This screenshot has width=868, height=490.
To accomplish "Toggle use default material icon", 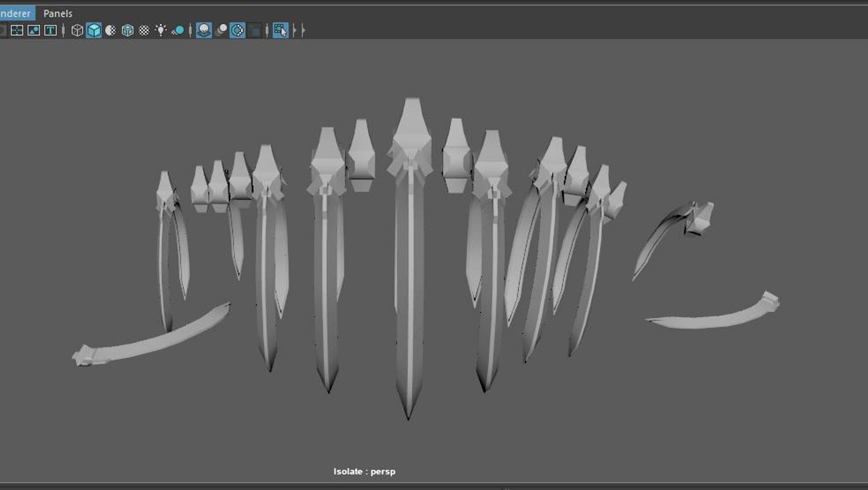I will [111, 30].
